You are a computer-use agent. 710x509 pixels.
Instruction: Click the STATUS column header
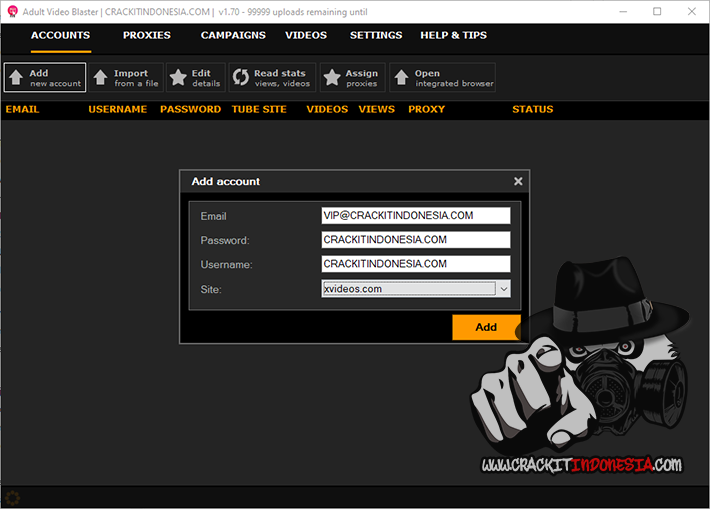pyautogui.click(x=532, y=109)
